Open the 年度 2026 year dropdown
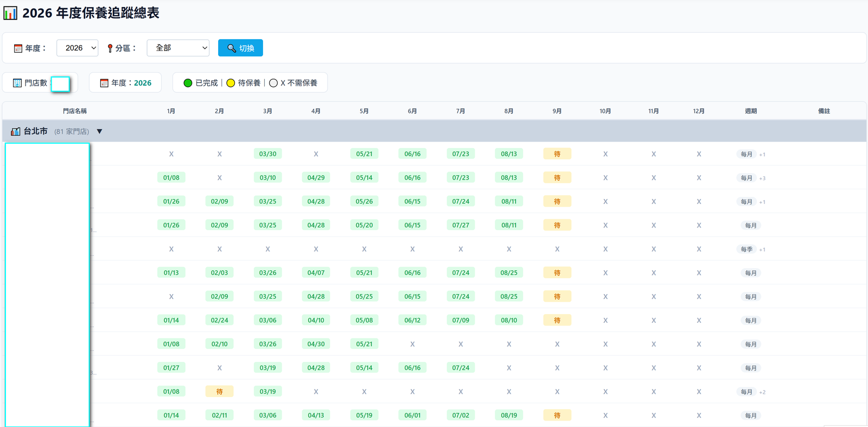Screen dimensions: 868x427 tap(78, 48)
